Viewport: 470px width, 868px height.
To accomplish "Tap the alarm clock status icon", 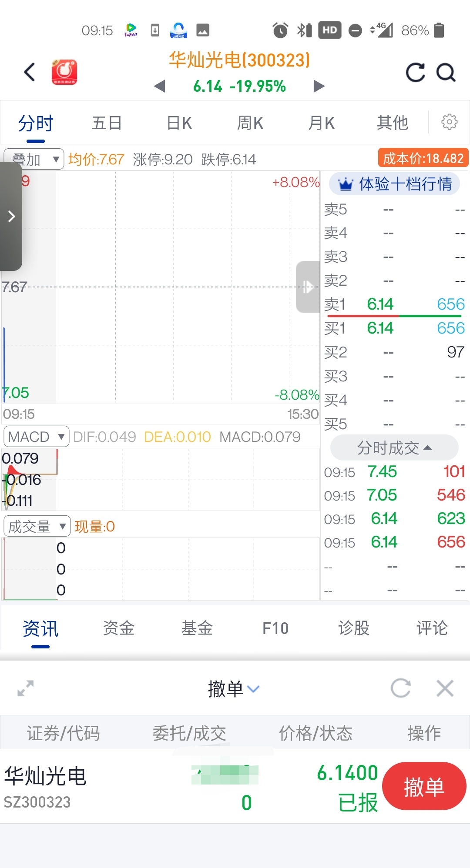I will 280,30.
